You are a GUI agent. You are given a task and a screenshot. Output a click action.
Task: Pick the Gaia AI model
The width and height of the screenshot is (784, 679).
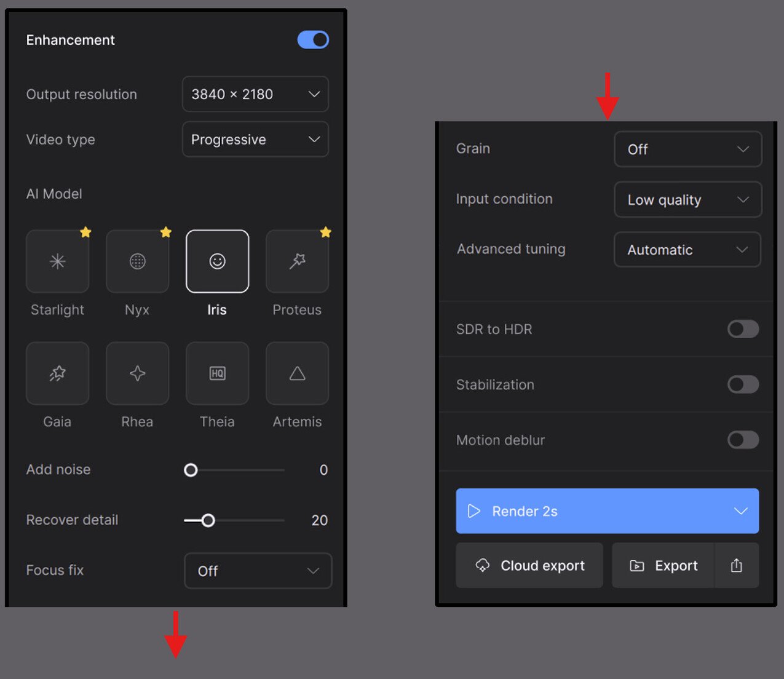[x=57, y=373]
